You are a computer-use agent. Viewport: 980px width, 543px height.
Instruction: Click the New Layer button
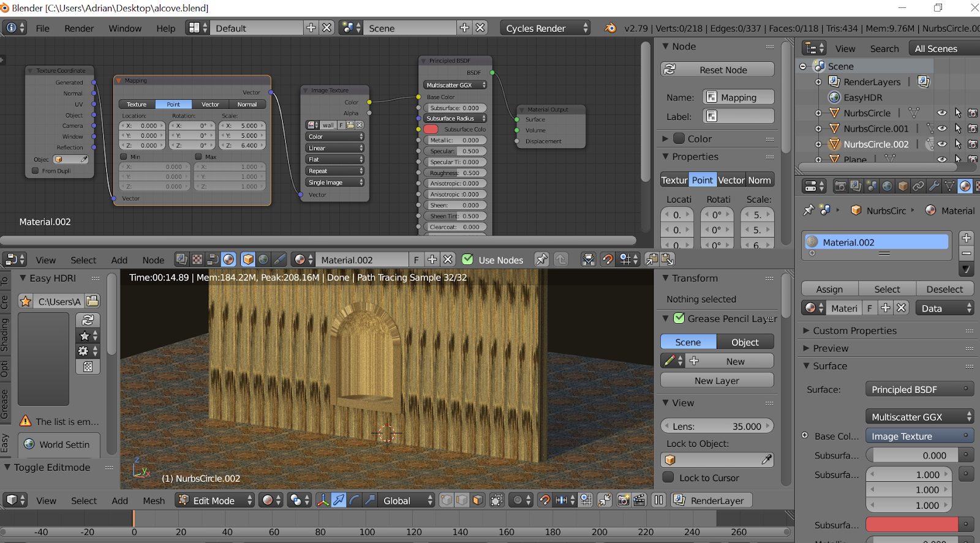[x=717, y=381]
